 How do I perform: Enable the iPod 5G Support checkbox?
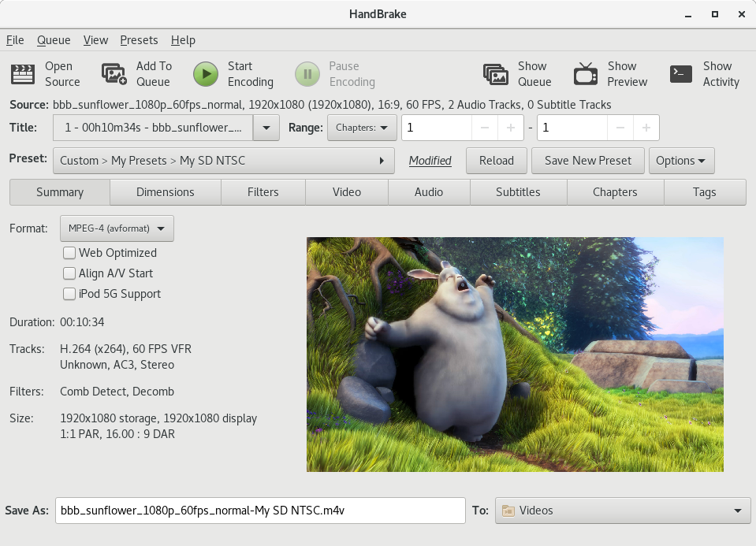point(69,294)
